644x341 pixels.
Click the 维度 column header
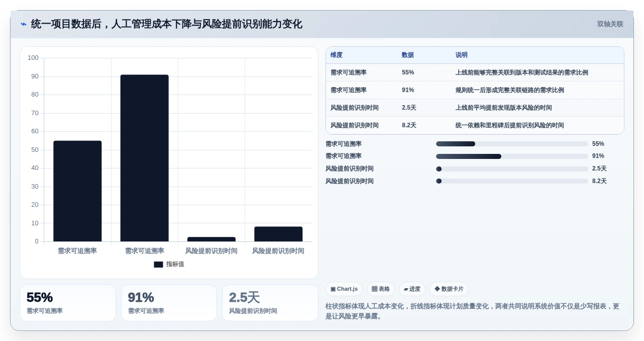coord(337,55)
